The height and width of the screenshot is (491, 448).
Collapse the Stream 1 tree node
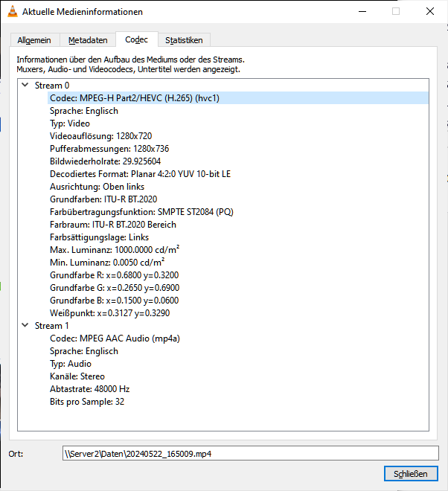pos(25,325)
